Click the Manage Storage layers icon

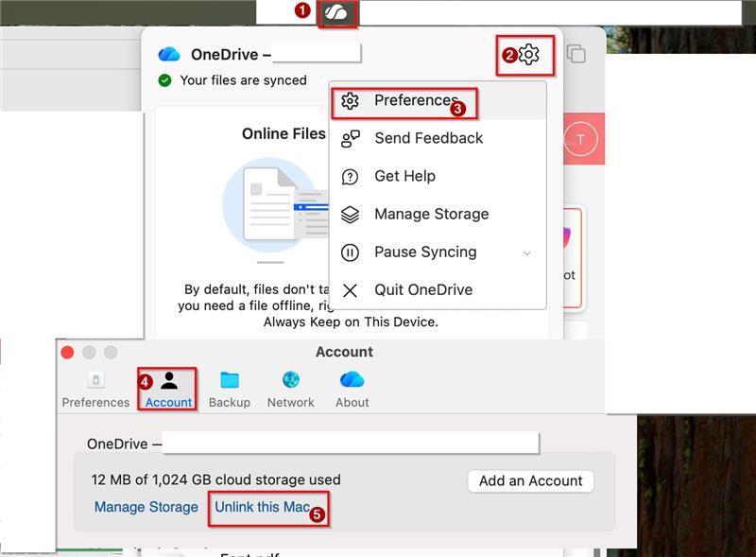350,215
